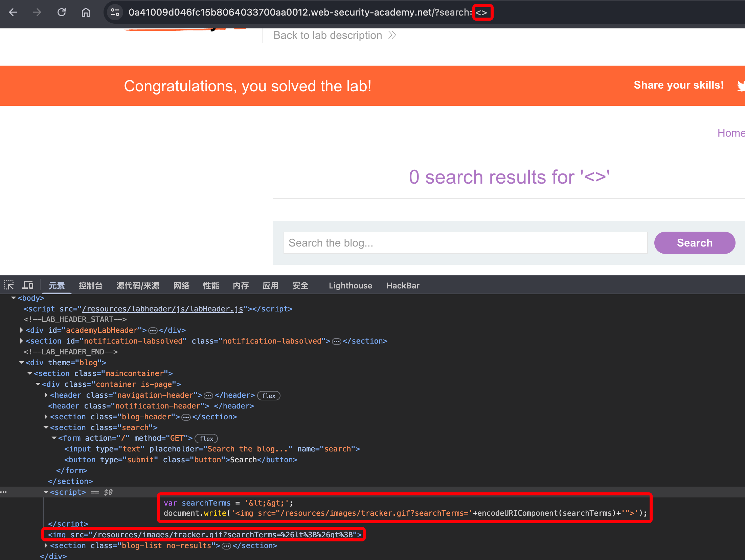745x560 pixels.
Task: Click the browser home icon
Action: (86, 13)
